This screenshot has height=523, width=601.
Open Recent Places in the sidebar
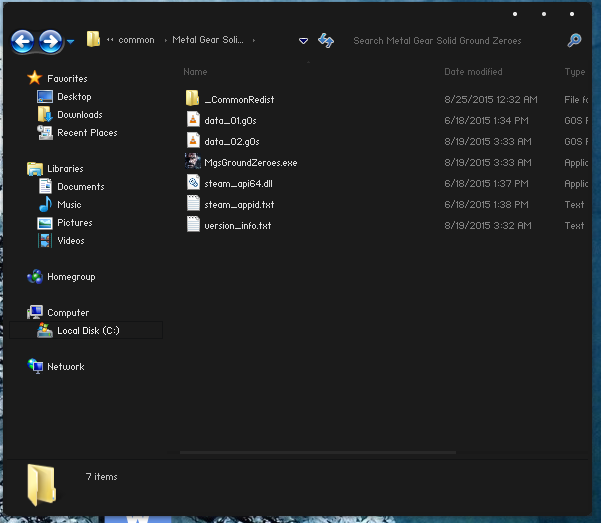click(87, 133)
